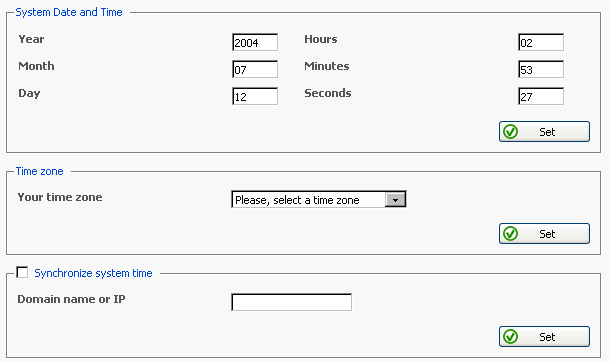Screen dimensions: 609x362
Task: Toggle the Synchronize system time checkbox
Action: pyautogui.click(x=22, y=272)
